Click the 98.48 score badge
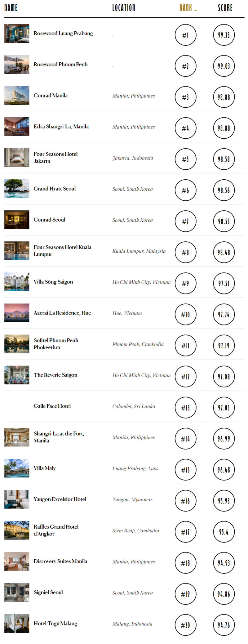Screen dimensions: 248x644 point(224,253)
